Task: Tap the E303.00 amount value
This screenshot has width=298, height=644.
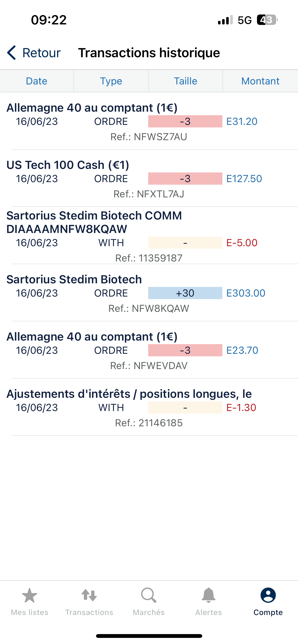Action: pos(246,293)
